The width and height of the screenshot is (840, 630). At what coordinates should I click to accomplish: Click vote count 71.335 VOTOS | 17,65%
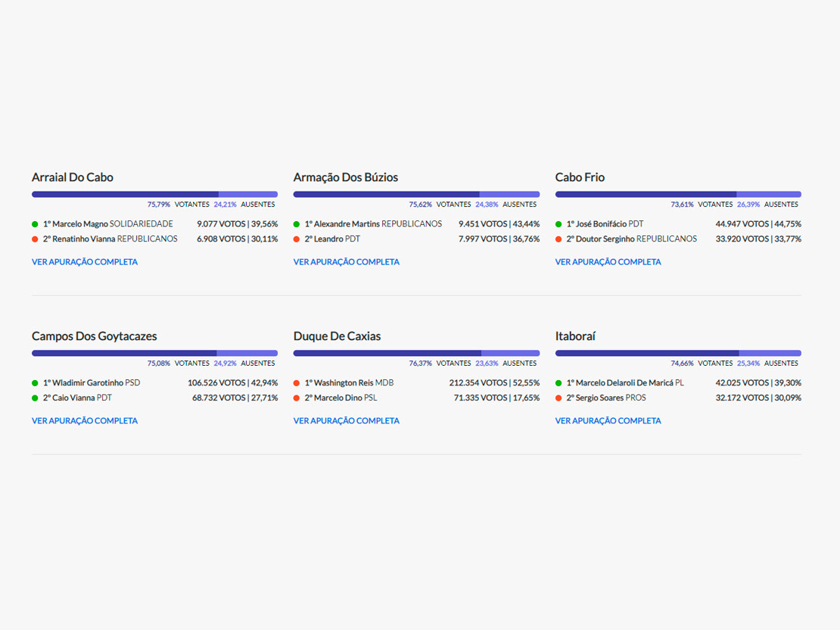coord(496,398)
